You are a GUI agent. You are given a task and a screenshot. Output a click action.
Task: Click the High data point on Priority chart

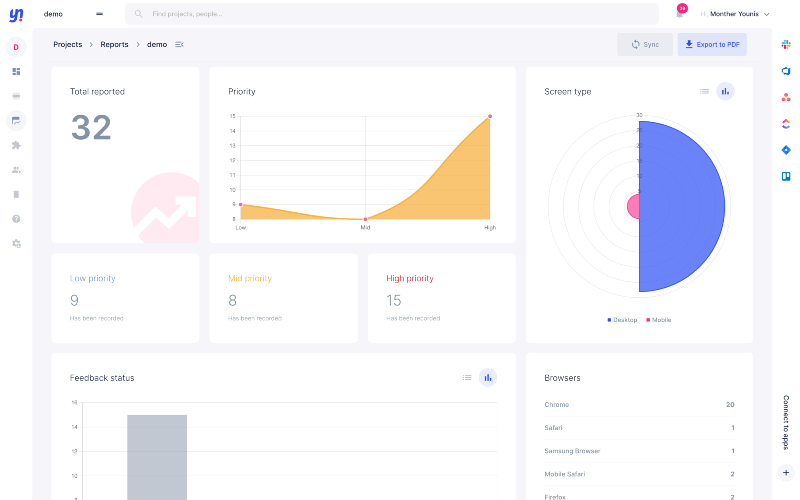pyautogui.click(x=490, y=116)
